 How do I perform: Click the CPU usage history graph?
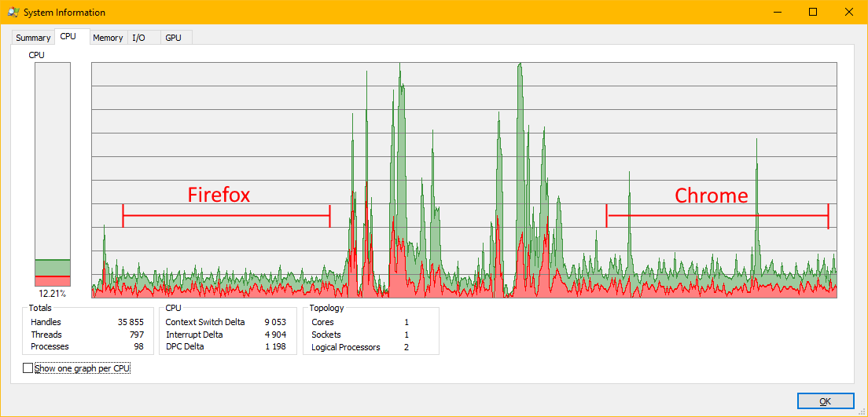coord(464,181)
